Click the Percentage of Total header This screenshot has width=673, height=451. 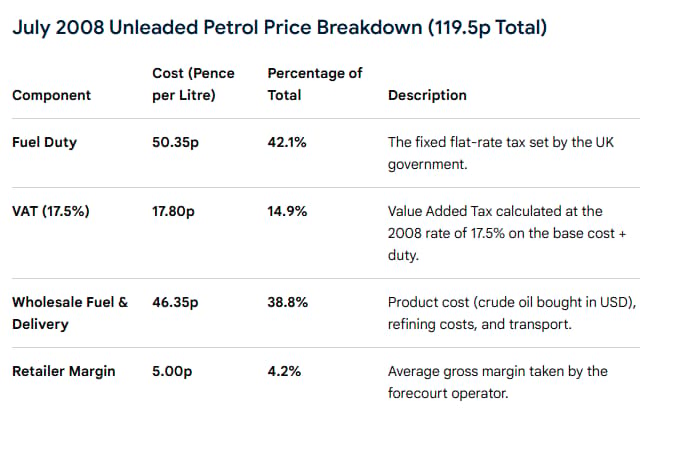(315, 84)
